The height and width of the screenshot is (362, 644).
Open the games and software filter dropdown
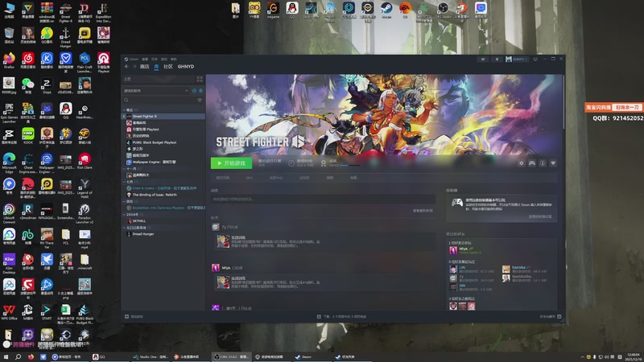click(156, 91)
